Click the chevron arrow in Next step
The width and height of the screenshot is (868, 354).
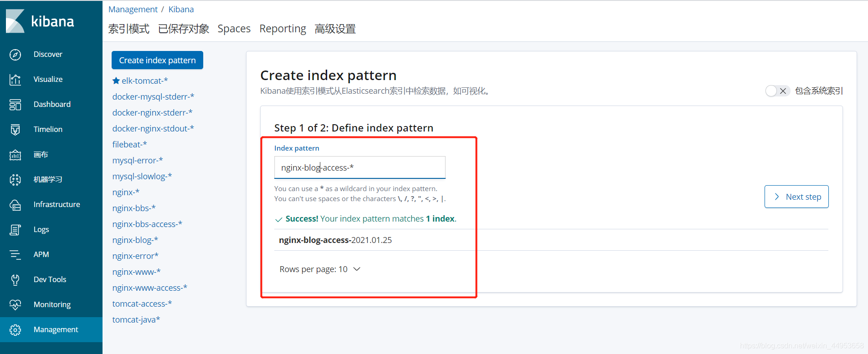tap(777, 197)
